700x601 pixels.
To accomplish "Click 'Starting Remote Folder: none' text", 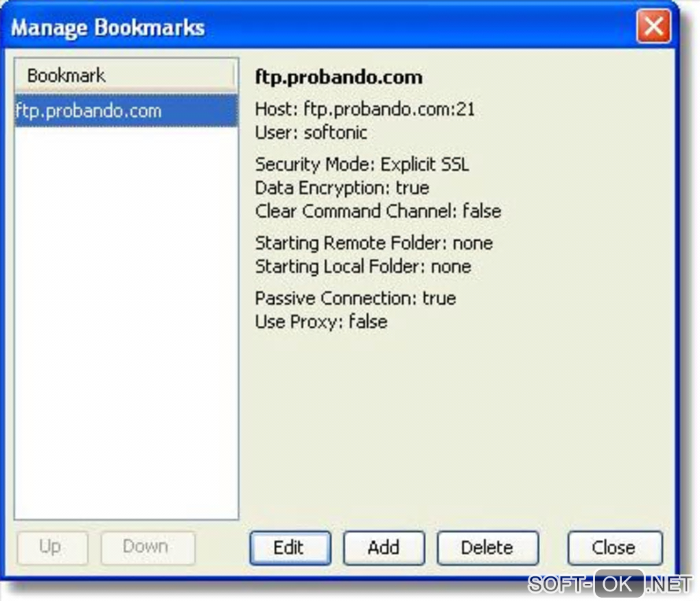I will [x=373, y=243].
